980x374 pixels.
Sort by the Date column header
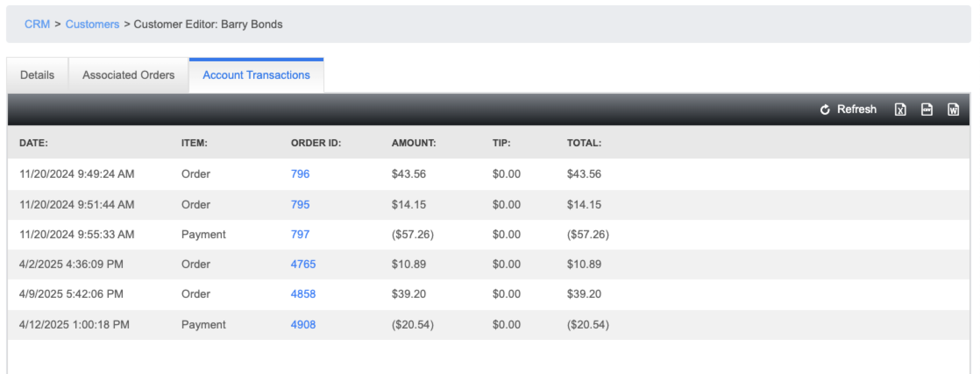tap(34, 143)
